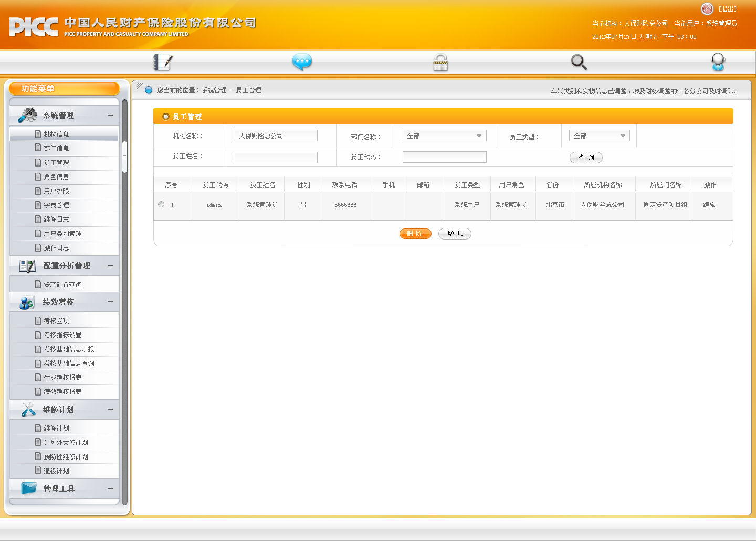
Task: Click the PICC logo in header
Action: coord(34,26)
